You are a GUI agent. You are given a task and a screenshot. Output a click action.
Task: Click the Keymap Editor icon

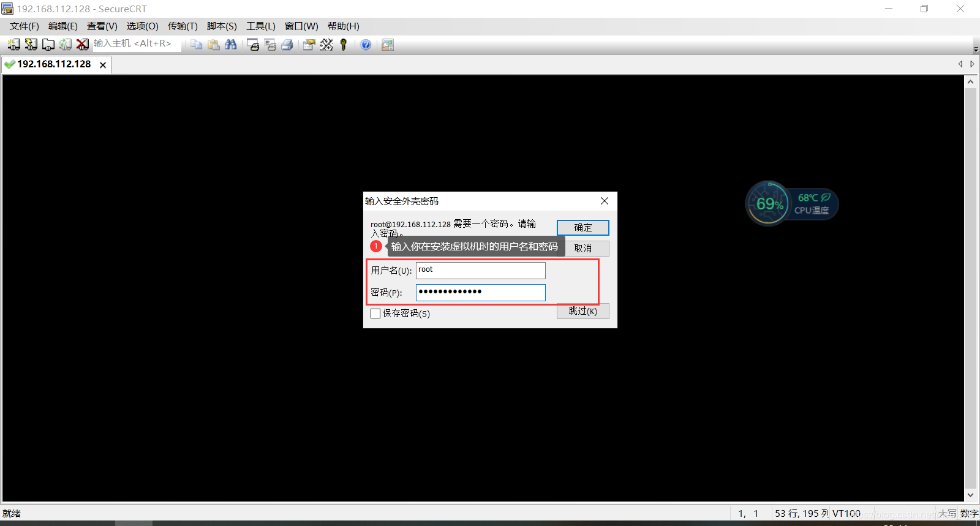326,45
